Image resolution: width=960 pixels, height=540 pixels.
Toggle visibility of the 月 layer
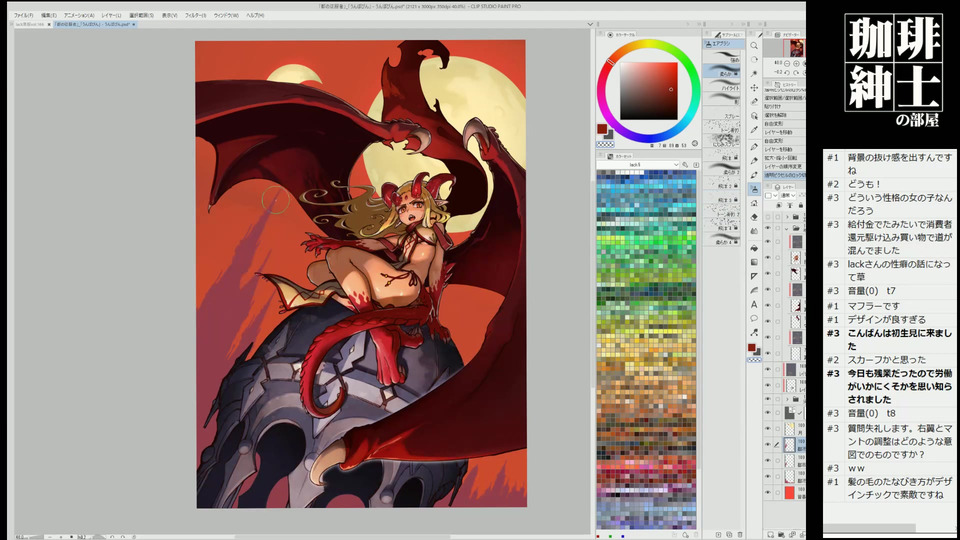(x=768, y=428)
